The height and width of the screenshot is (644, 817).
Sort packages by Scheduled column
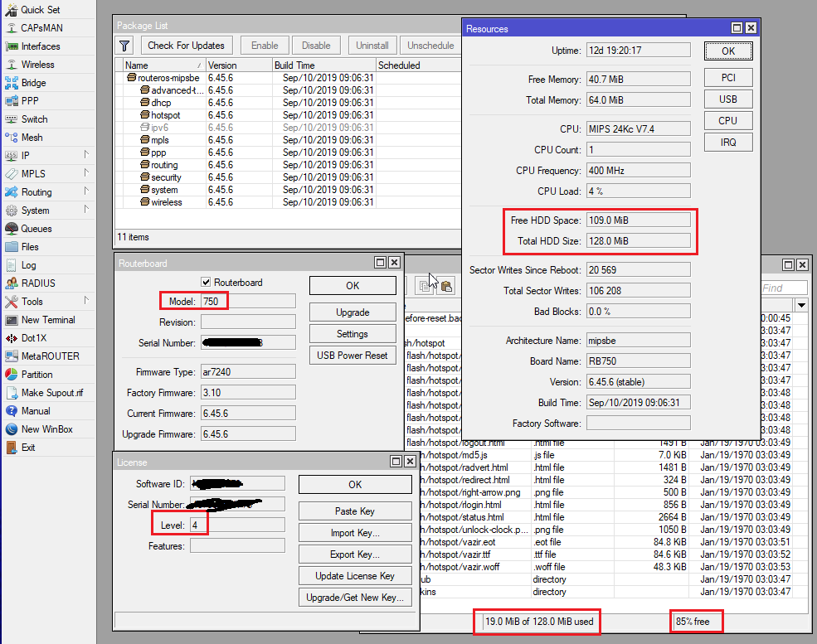[418, 65]
